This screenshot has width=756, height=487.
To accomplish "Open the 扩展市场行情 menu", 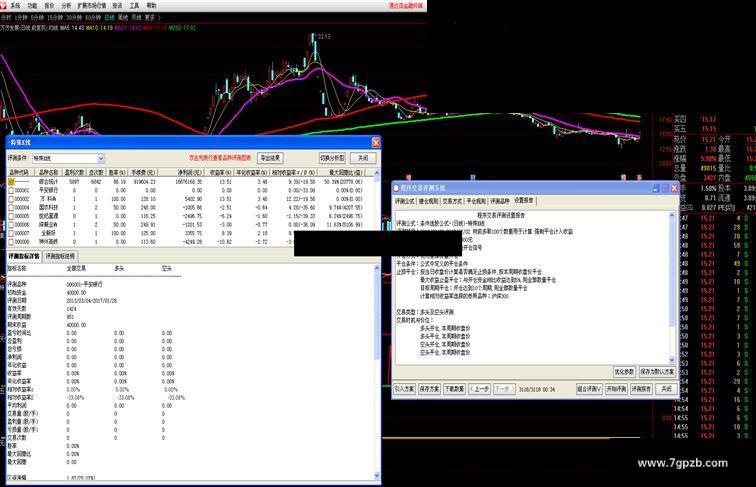I will [x=92, y=6].
